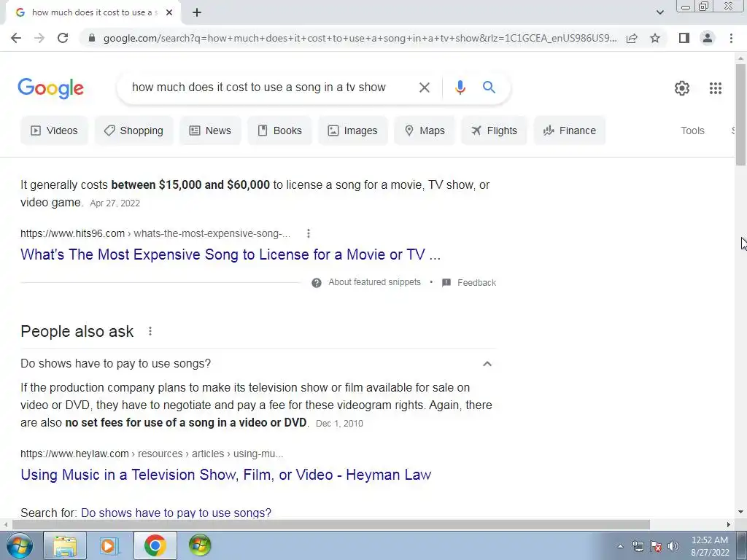Bookmark this page with the star icon
Viewport: 747px width, 560px height.
(655, 38)
